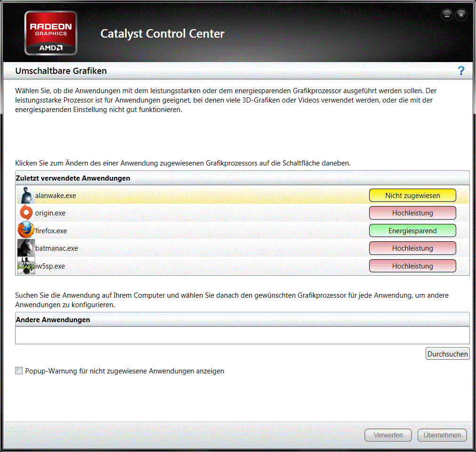
Task: Select the origin.exe filename text
Action: coord(50,213)
